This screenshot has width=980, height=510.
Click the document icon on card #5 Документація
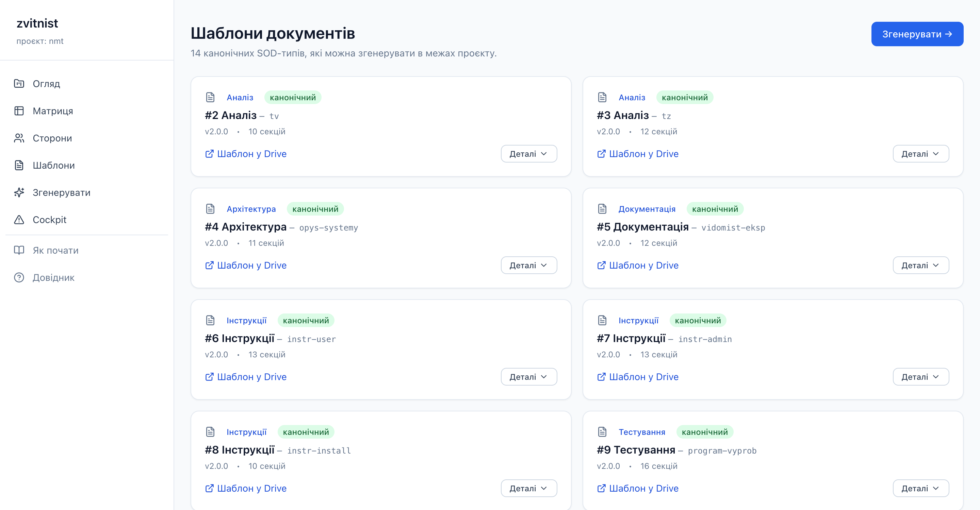point(602,209)
